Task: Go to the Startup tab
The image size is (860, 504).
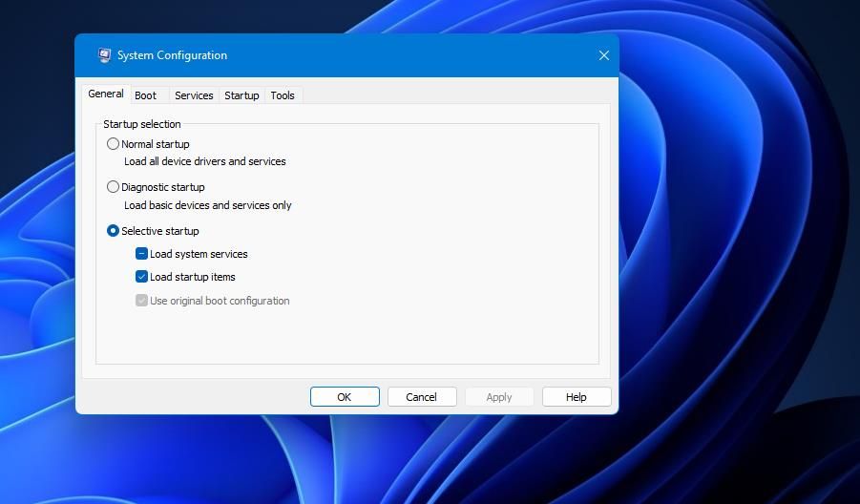Action: click(x=241, y=95)
